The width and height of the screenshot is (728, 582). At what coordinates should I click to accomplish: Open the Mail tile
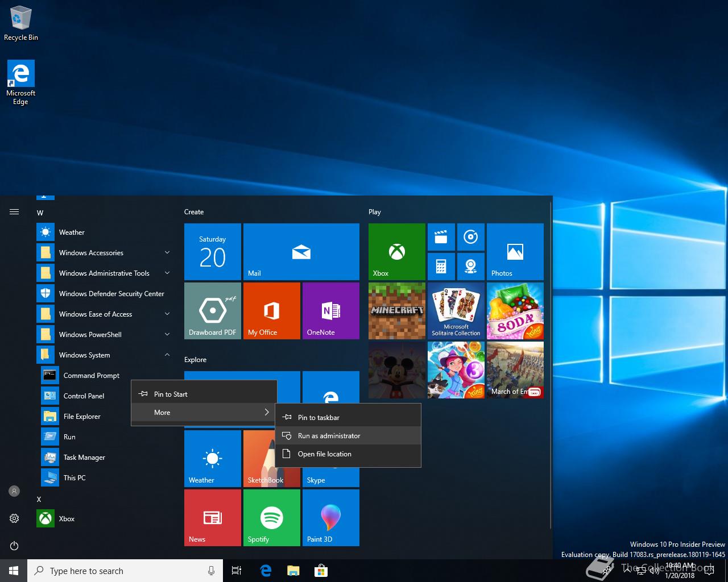click(301, 252)
